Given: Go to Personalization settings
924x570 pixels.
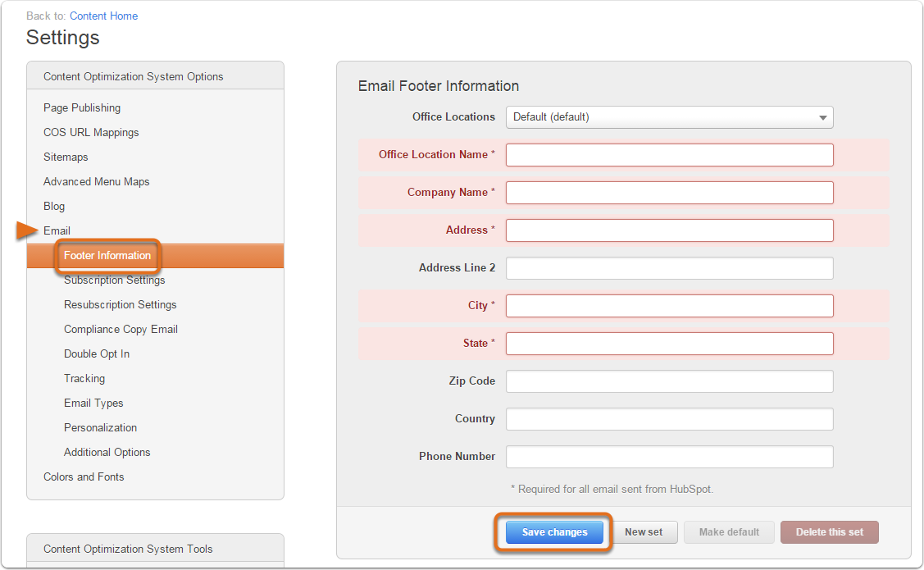Looking at the screenshot, I should [100, 428].
